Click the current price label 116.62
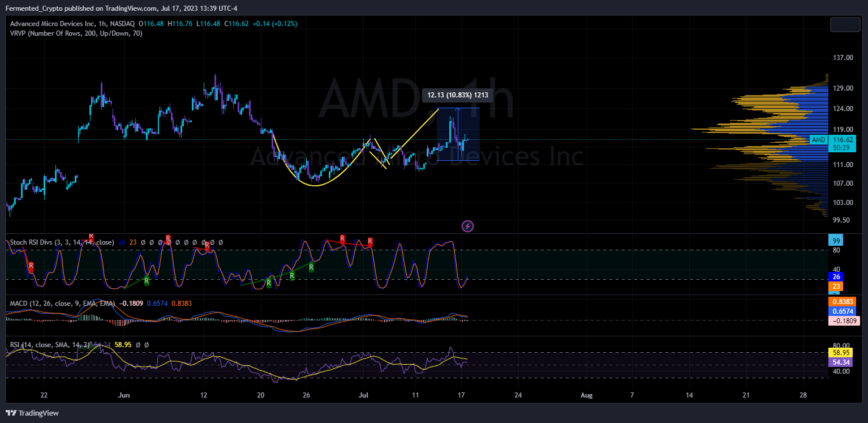Viewport: 868px width, 423px height. pyautogui.click(x=844, y=139)
